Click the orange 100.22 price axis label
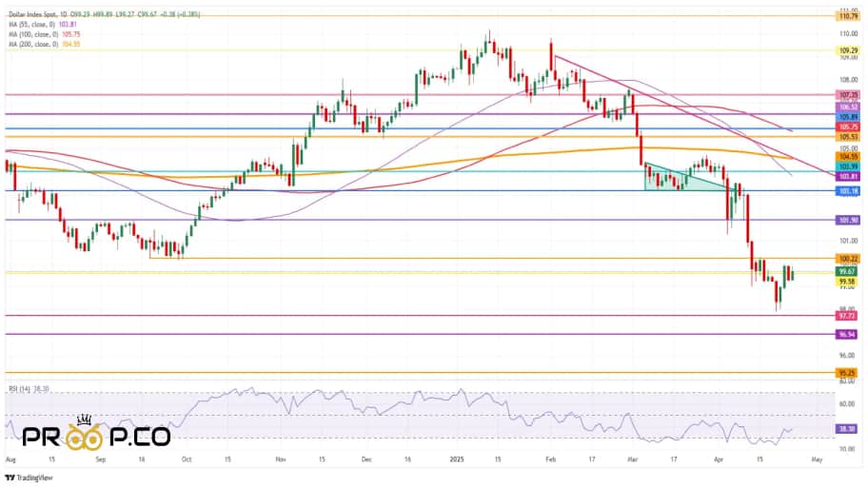This screenshot has width=868, height=488. click(848, 259)
